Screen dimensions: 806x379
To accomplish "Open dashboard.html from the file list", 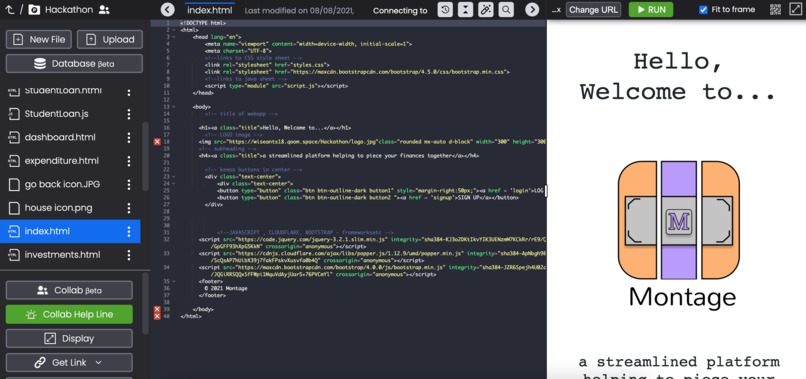I will click(60, 137).
